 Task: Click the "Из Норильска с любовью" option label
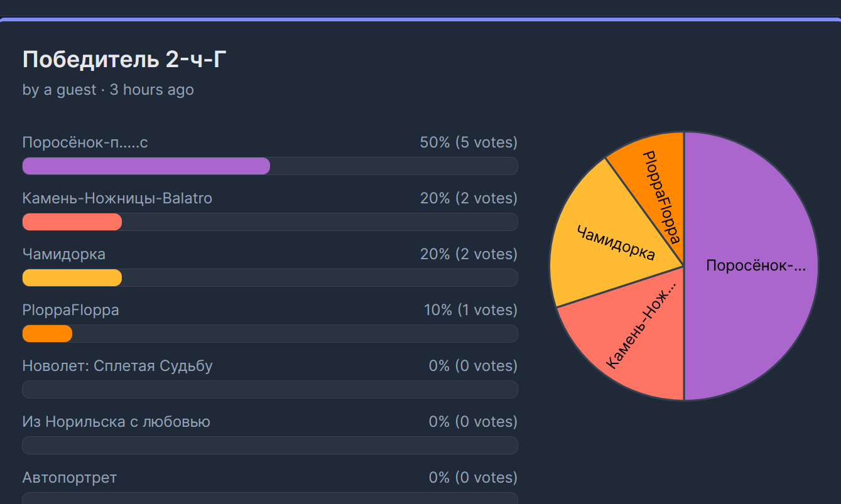tap(116, 422)
